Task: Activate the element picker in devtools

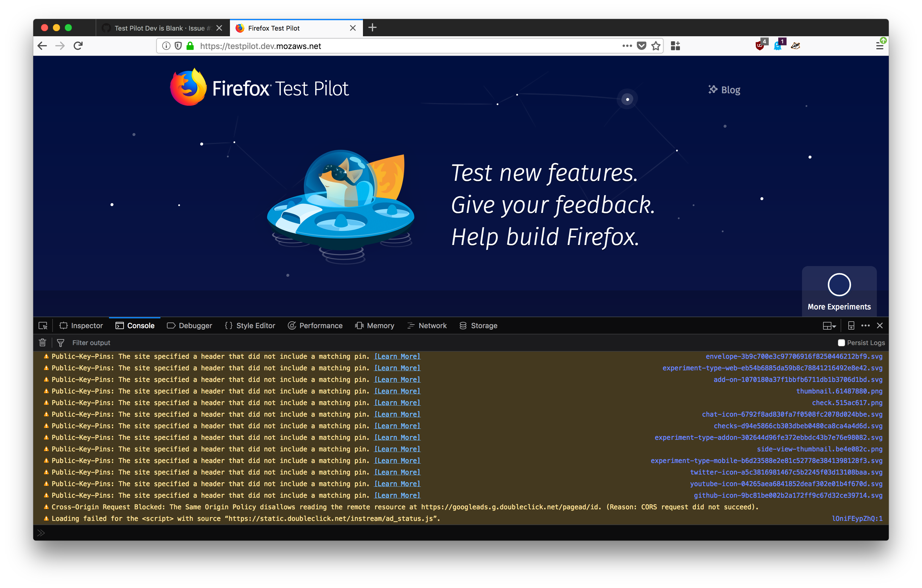Action: tap(43, 326)
